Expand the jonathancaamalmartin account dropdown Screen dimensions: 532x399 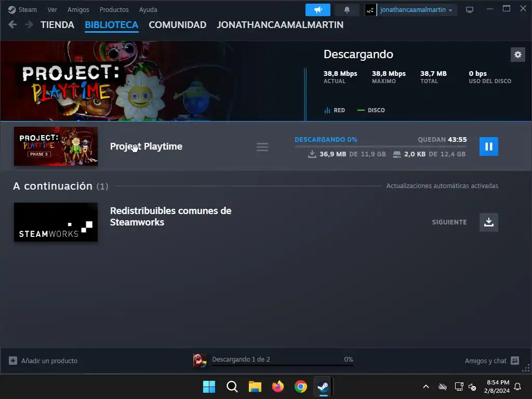pos(416,10)
